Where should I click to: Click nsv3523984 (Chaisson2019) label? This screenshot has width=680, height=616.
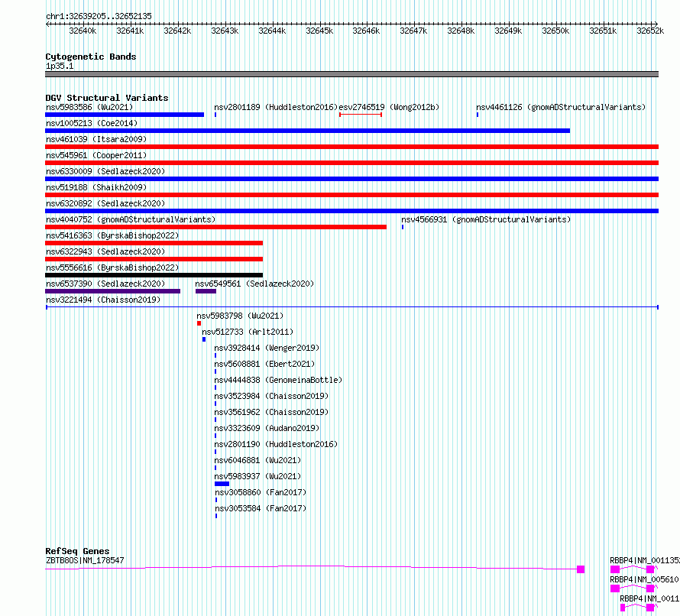click(x=271, y=396)
